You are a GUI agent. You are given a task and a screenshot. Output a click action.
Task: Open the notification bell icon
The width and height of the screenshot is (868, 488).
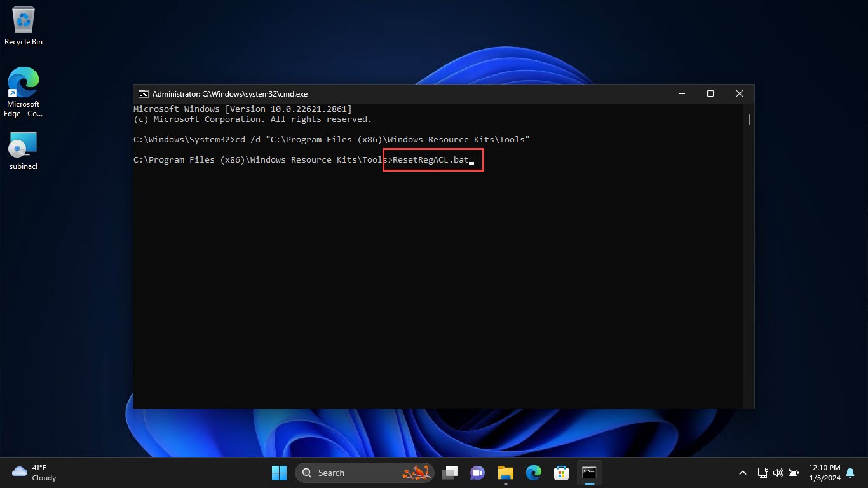(x=850, y=473)
